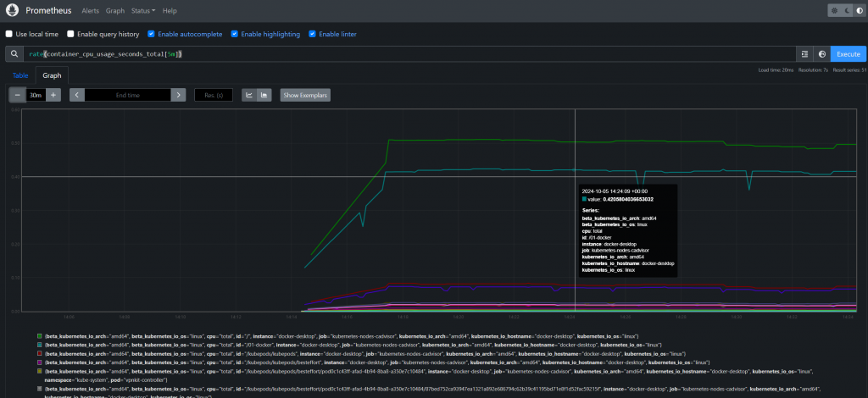The image size is (868, 398).
Task: Open the metrics explorer globe icon
Action: point(822,53)
